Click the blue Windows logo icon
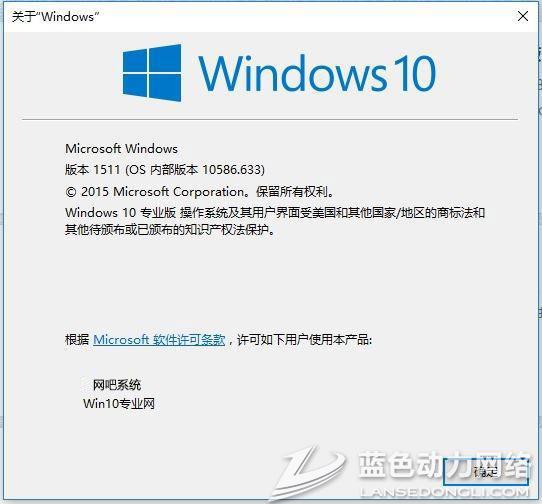The image size is (542, 504). (x=152, y=73)
